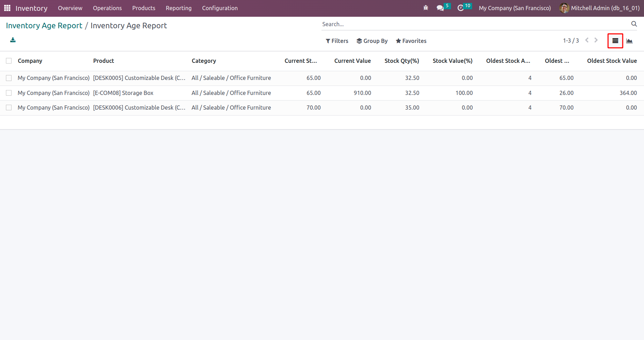Go to next page arrow
644x340 pixels.
click(x=596, y=40)
